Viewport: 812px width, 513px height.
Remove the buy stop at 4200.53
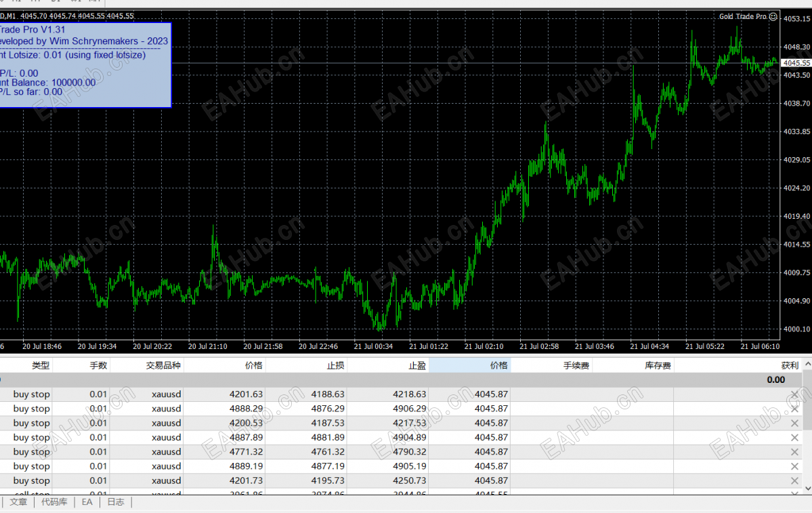(x=795, y=424)
